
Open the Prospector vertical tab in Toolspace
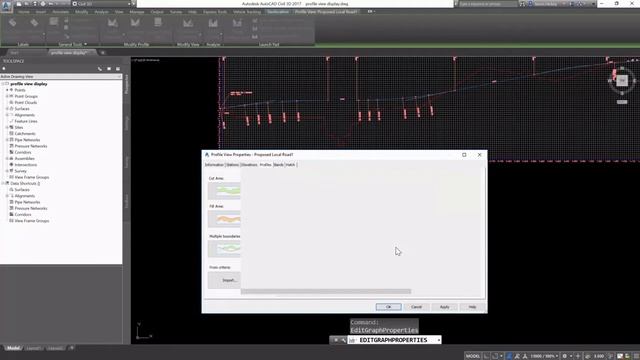point(127,84)
